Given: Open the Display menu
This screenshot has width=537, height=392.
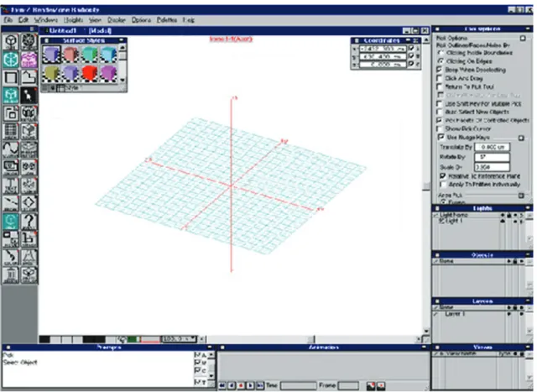Looking at the screenshot, I should 117,20.
